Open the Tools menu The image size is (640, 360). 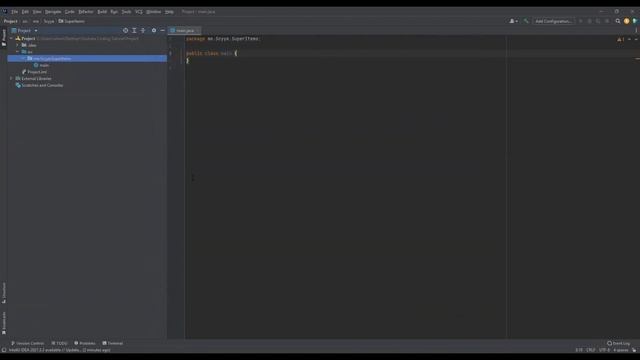pyautogui.click(x=127, y=12)
